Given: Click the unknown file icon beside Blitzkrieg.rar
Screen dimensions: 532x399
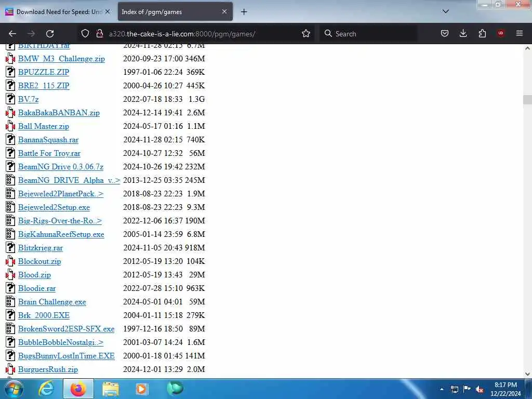Looking at the screenshot, I should (10, 248).
